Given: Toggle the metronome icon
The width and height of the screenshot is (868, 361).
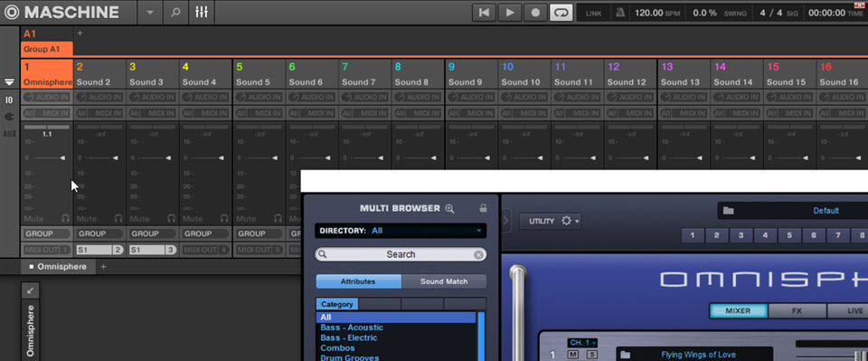Looking at the screenshot, I should coord(620,13).
